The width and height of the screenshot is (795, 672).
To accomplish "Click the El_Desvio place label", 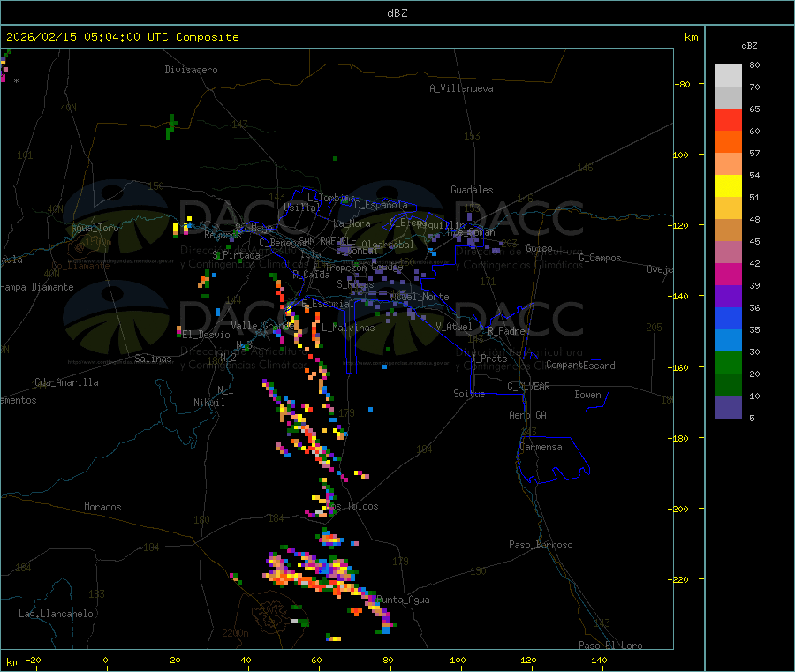I will (x=206, y=335).
